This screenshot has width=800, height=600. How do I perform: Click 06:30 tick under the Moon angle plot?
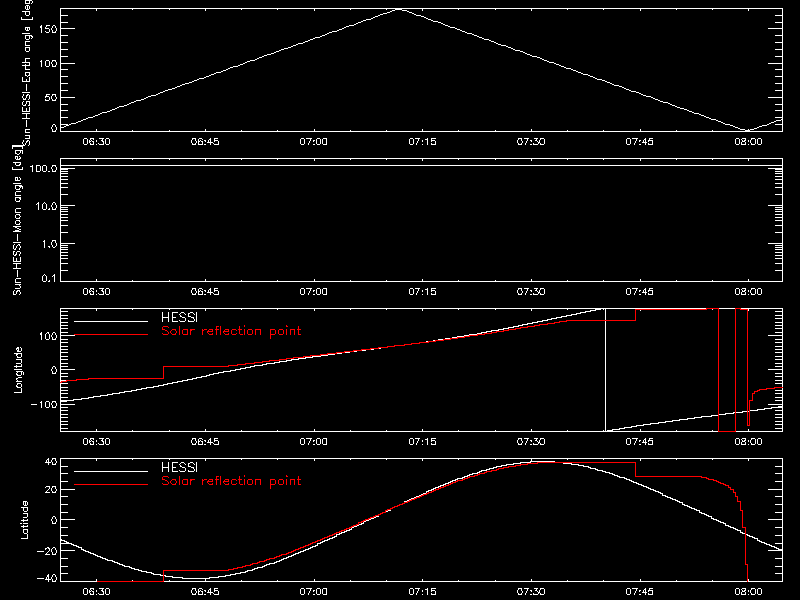[96, 291]
